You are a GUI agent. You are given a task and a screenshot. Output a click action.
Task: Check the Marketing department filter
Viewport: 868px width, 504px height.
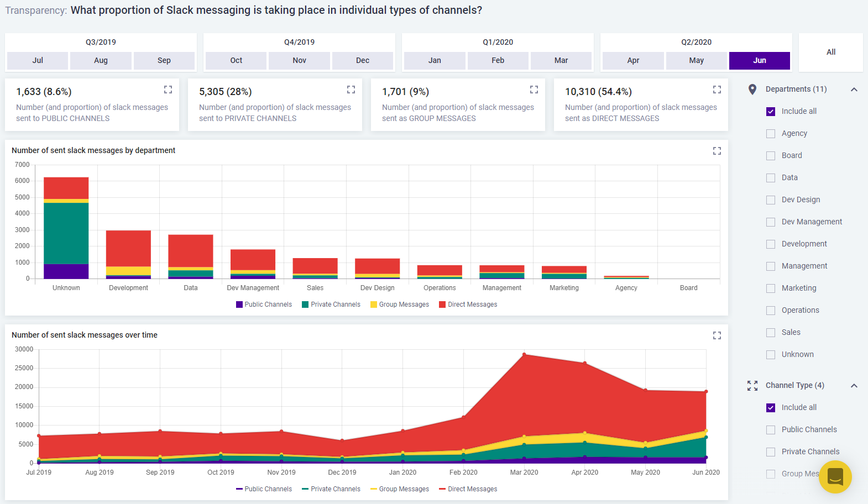(x=771, y=288)
